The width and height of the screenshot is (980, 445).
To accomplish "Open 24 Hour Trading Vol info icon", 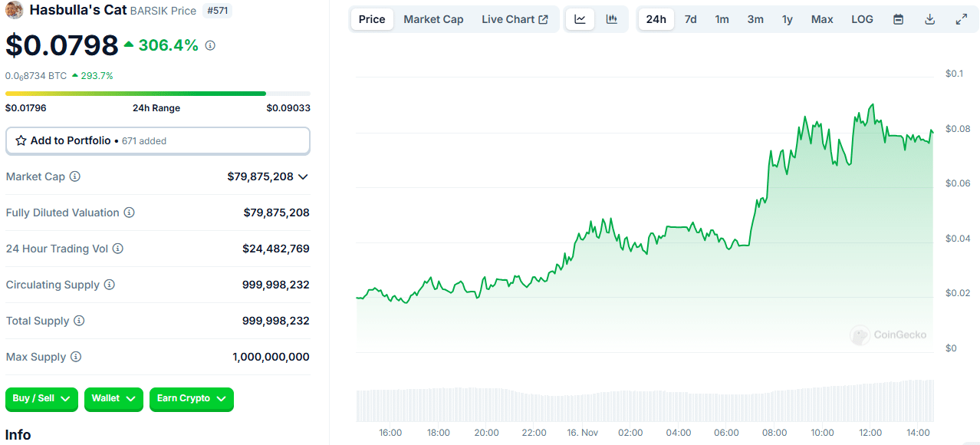I will 117,249.
